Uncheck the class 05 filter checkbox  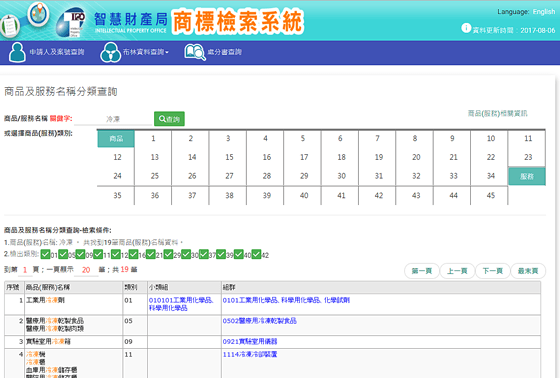[63, 254]
